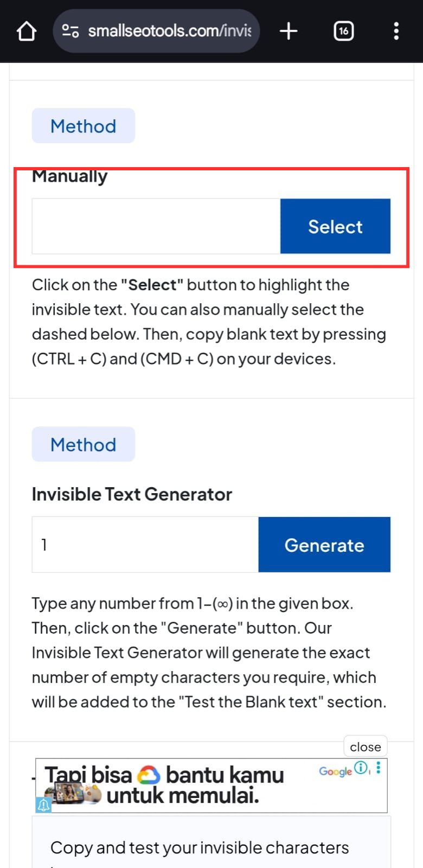This screenshot has width=423, height=868.
Task: Tap the blue notification bell icon
Action: click(43, 805)
